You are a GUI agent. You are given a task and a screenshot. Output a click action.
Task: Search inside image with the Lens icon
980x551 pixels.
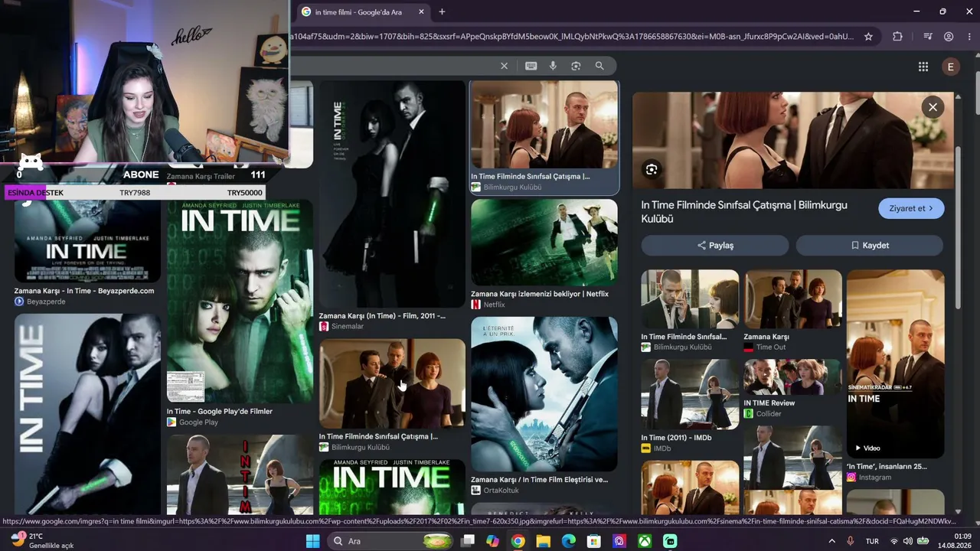tap(652, 170)
